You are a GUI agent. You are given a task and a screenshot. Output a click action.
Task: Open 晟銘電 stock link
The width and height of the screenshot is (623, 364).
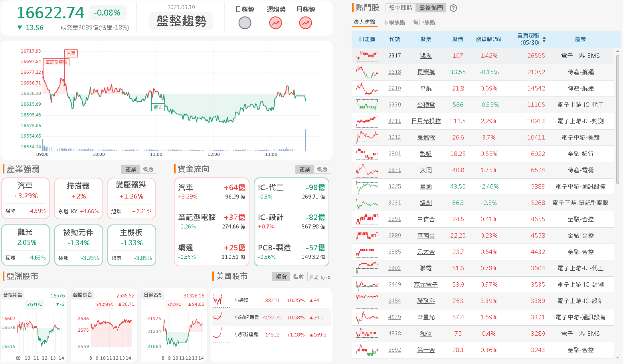(426, 137)
